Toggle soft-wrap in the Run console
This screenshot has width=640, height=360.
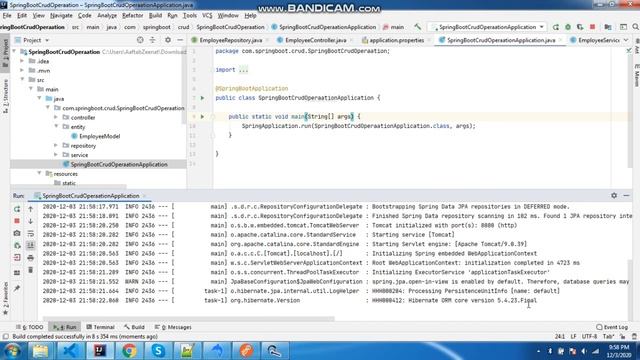pos(31,233)
